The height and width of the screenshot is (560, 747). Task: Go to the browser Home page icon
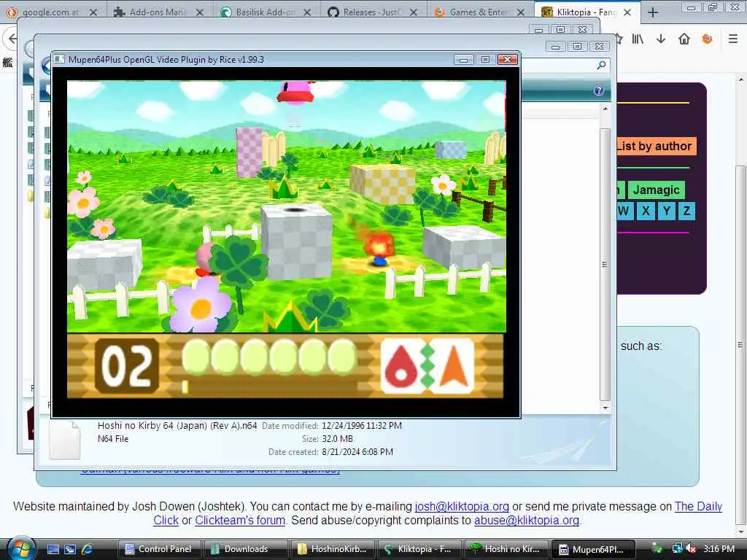tap(684, 39)
